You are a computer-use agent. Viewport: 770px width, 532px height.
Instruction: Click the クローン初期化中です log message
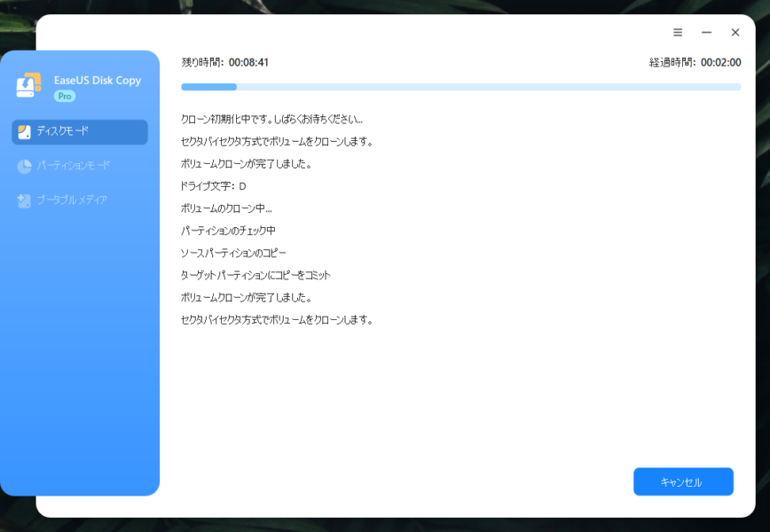(271, 119)
